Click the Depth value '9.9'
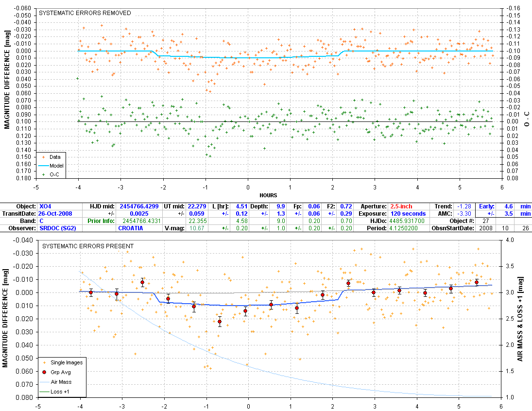Viewport: 532px width, 411px height. (x=281, y=206)
